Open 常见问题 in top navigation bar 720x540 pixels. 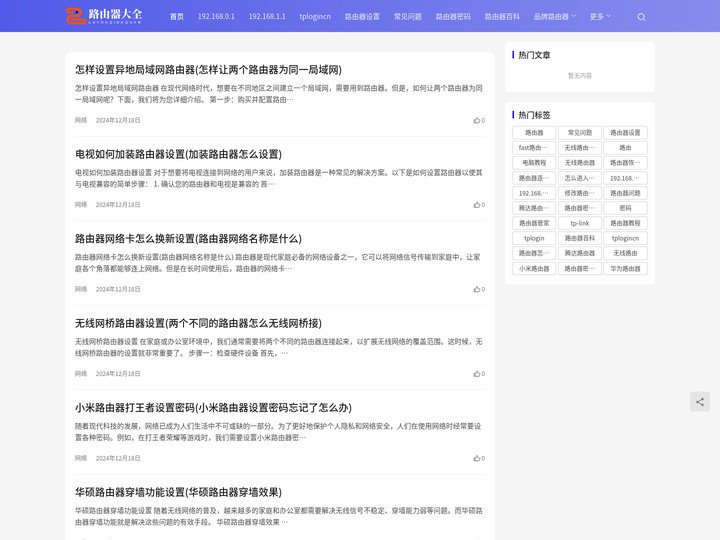click(x=408, y=17)
